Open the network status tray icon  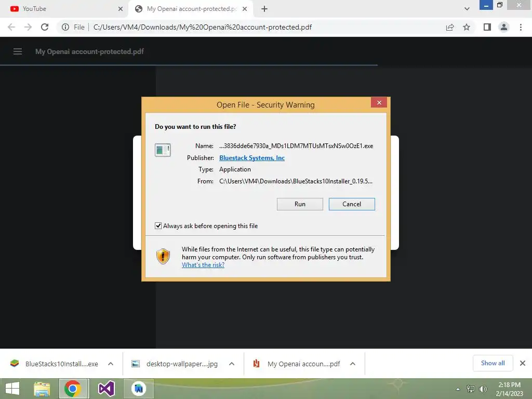(471, 389)
